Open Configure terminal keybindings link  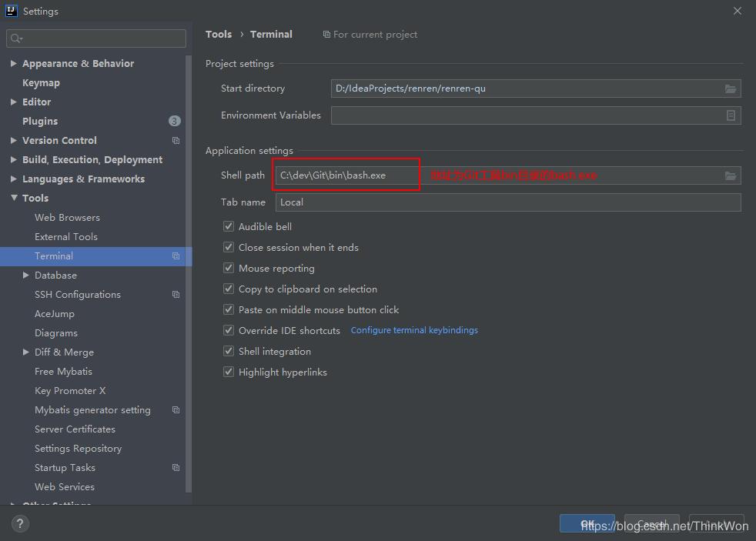pos(414,330)
